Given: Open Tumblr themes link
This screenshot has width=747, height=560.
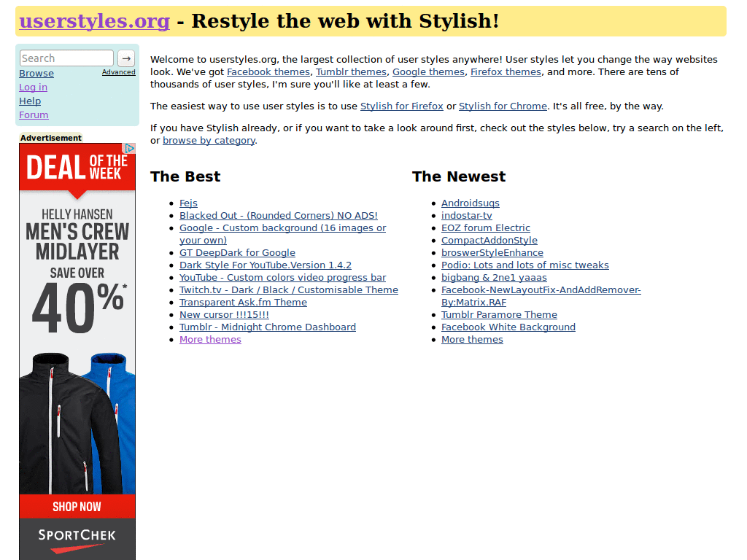Looking at the screenshot, I should pos(351,72).
